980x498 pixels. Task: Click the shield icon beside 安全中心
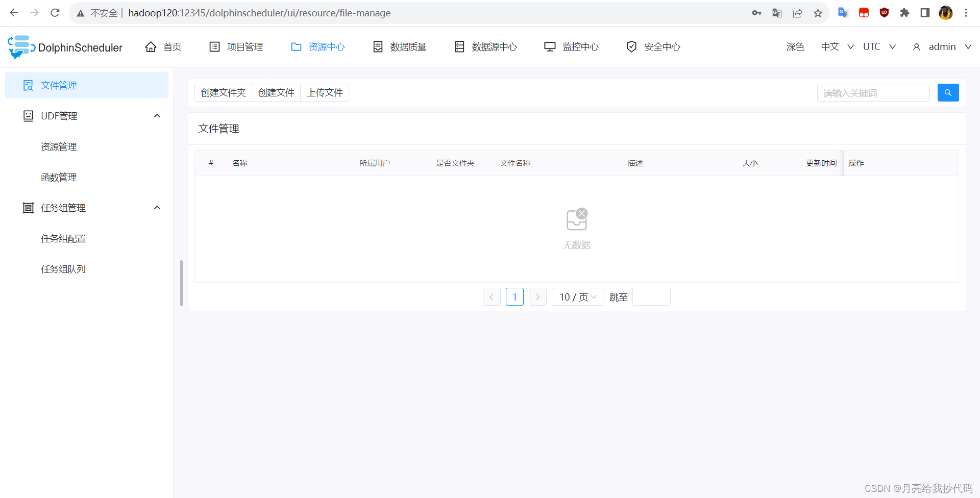point(631,47)
